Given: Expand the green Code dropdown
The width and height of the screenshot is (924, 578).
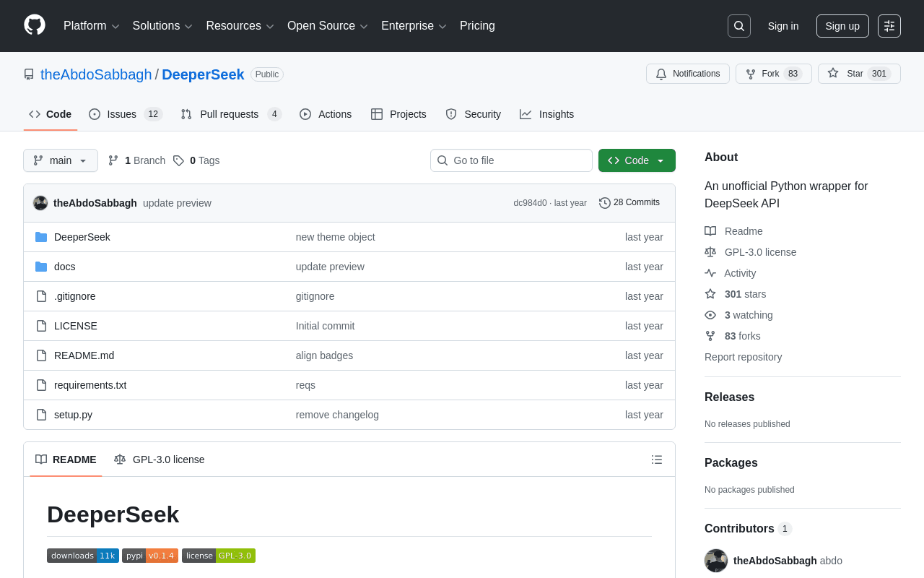Looking at the screenshot, I should pyautogui.click(x=637, y=160).
